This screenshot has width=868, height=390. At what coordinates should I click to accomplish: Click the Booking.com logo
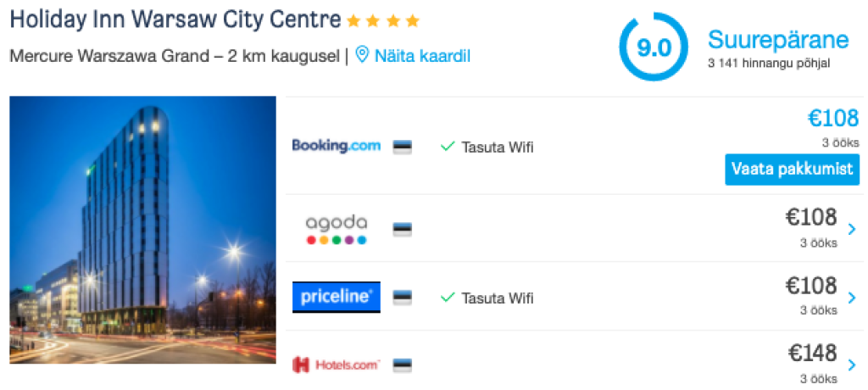pyautogui.click(x=336, y=146)
